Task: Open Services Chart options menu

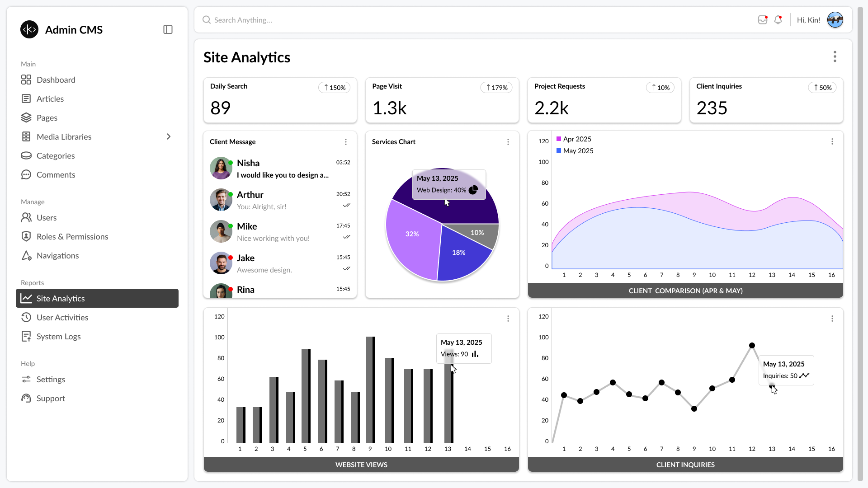Action: click(508, 142)
